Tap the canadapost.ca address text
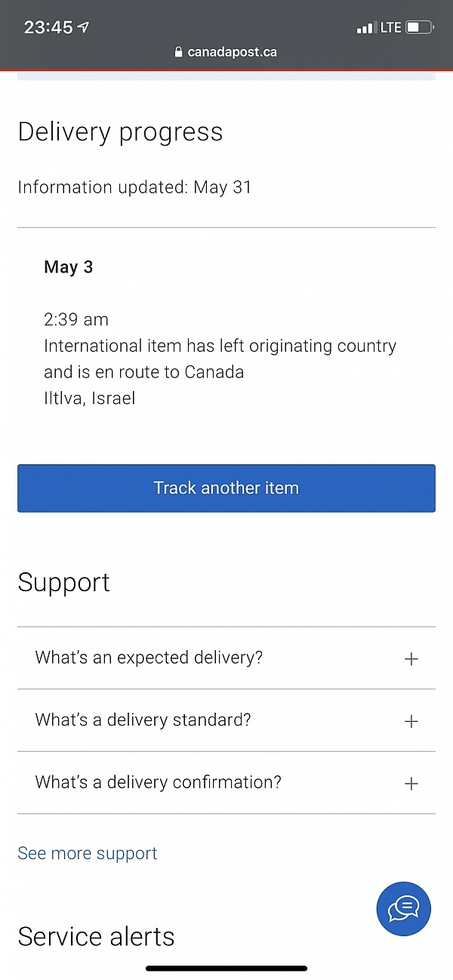 click(x=232, y=52)
